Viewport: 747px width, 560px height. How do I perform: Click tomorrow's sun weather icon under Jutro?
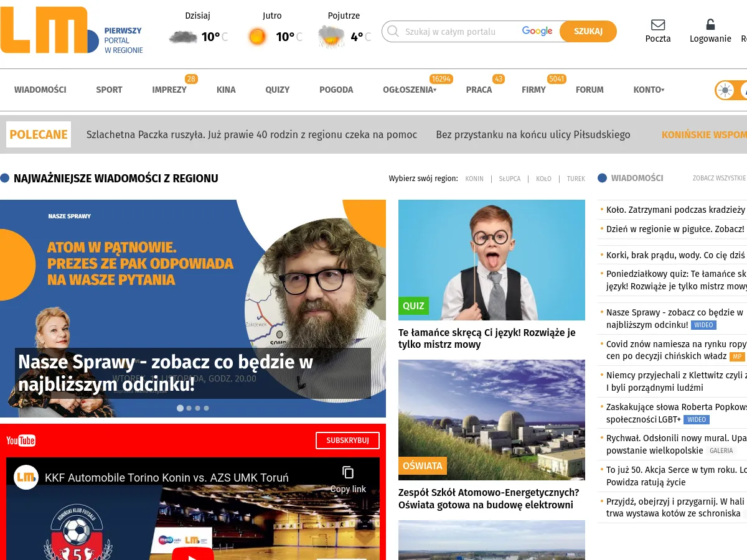[256, 36]
